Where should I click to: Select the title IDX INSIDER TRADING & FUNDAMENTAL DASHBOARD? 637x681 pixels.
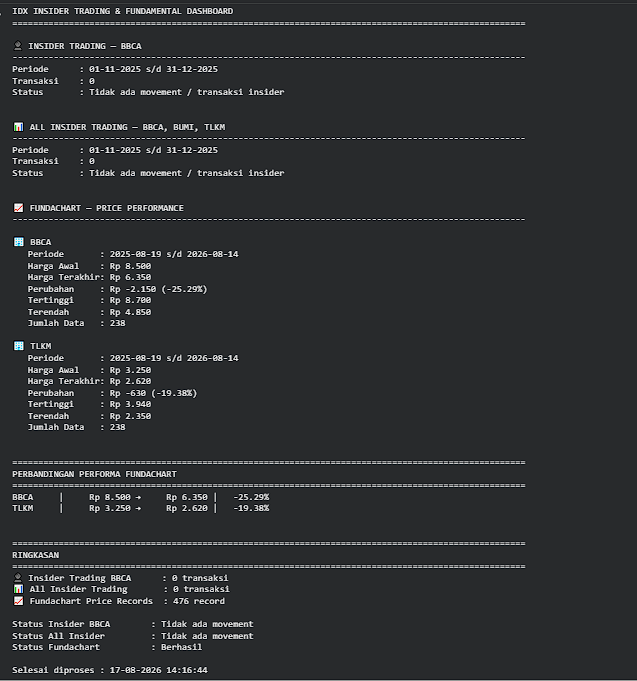coord(122,11)
